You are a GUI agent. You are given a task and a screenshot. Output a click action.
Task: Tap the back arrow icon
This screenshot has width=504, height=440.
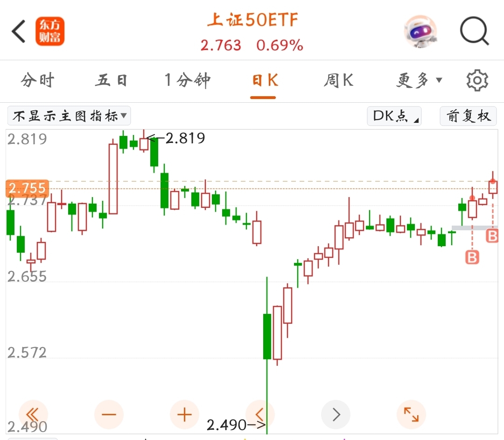[18, 31]
